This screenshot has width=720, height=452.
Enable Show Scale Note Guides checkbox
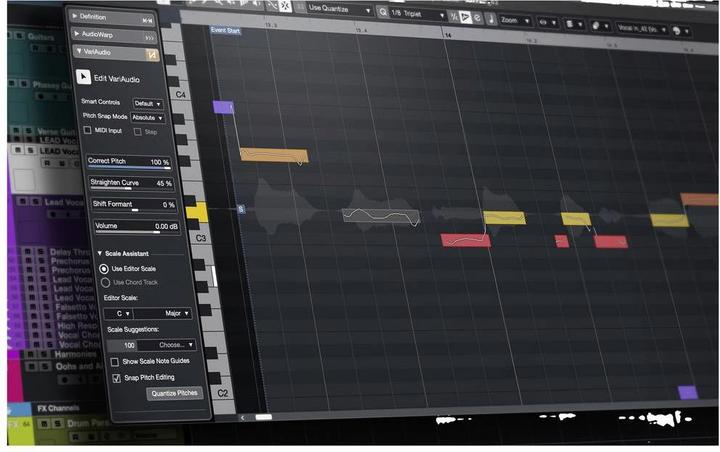tap(115, 362)
